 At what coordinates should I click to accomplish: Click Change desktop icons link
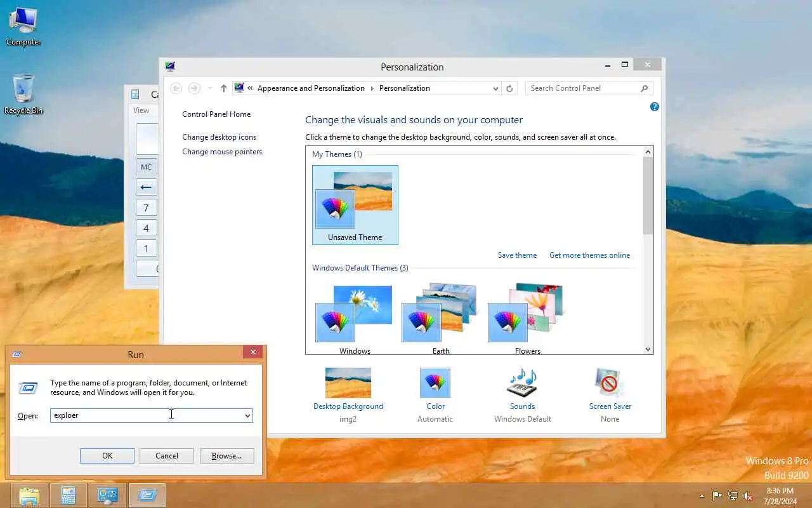click(219, 137)
